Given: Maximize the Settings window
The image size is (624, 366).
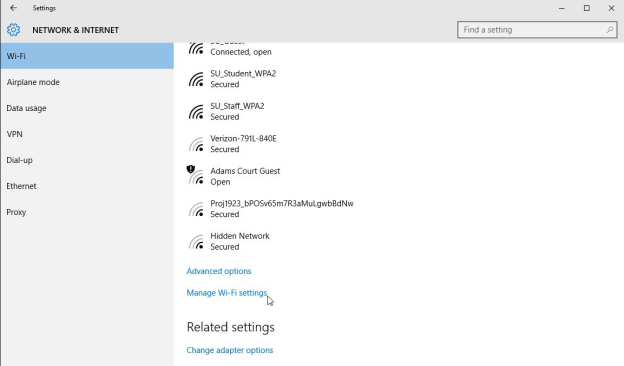Looking at the screenshot, I should coord(587,8).
